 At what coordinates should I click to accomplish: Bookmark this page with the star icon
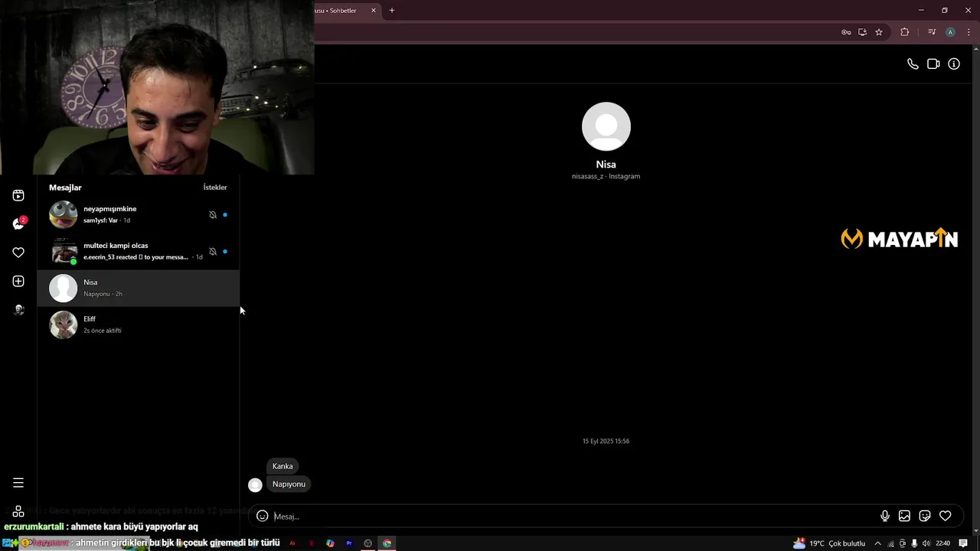[x=879, y=32]
